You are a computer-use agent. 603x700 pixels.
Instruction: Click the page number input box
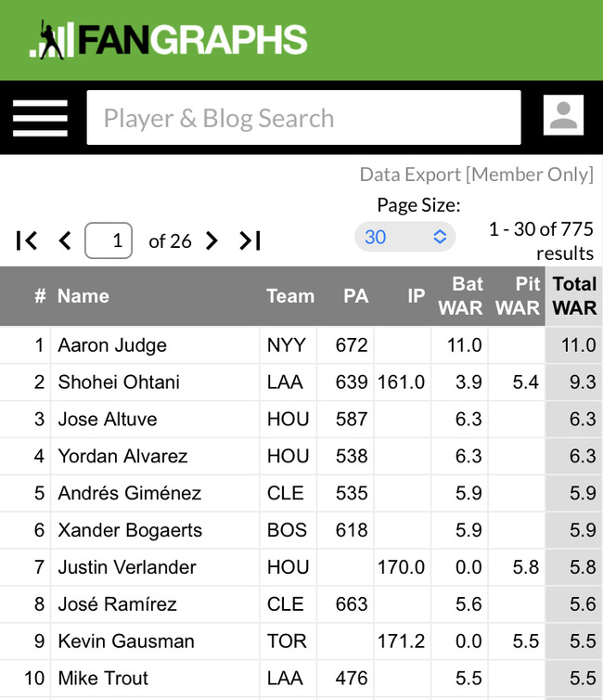click(109, 240)
